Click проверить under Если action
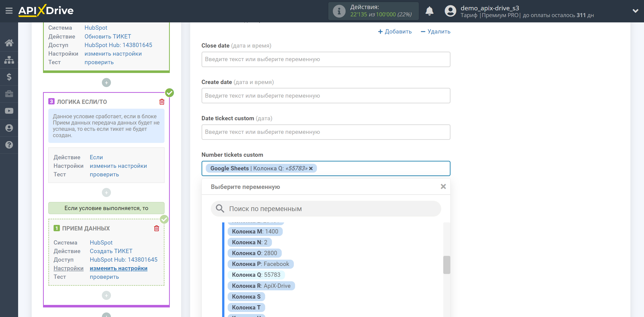This screenshot has width=644, height=317. click(x=104, y=174)
